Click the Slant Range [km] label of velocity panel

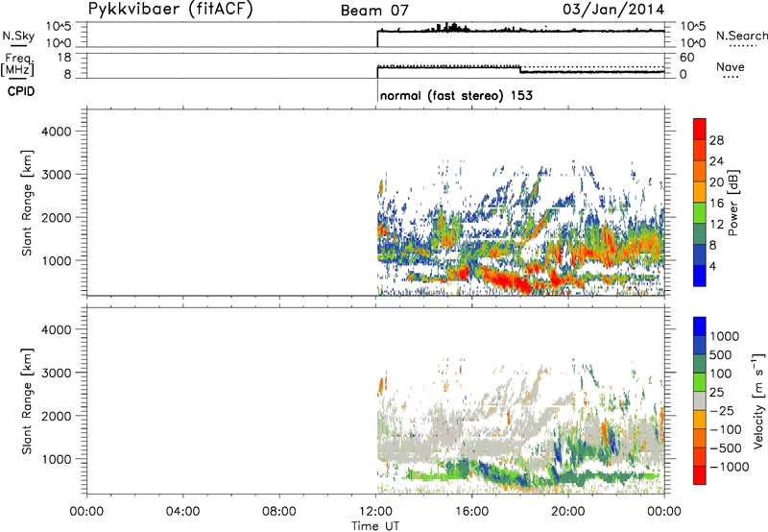[x=27, y=401]
